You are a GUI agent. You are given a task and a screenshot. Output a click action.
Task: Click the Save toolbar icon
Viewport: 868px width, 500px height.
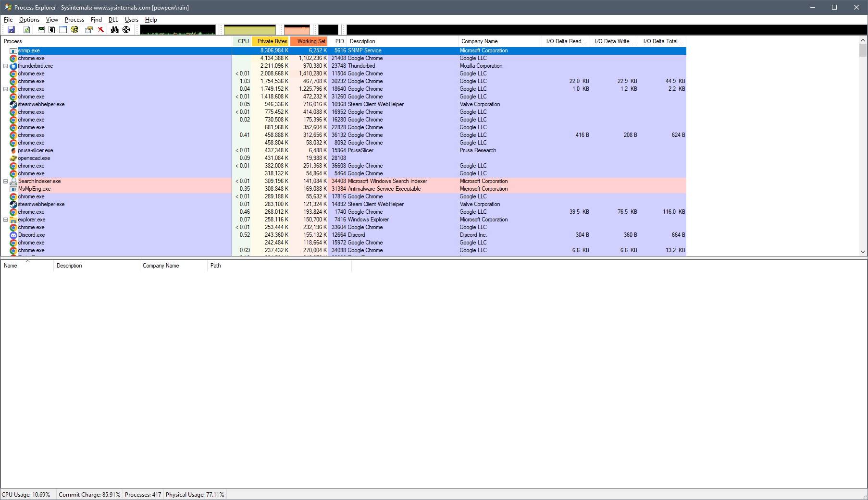[11, 30]
